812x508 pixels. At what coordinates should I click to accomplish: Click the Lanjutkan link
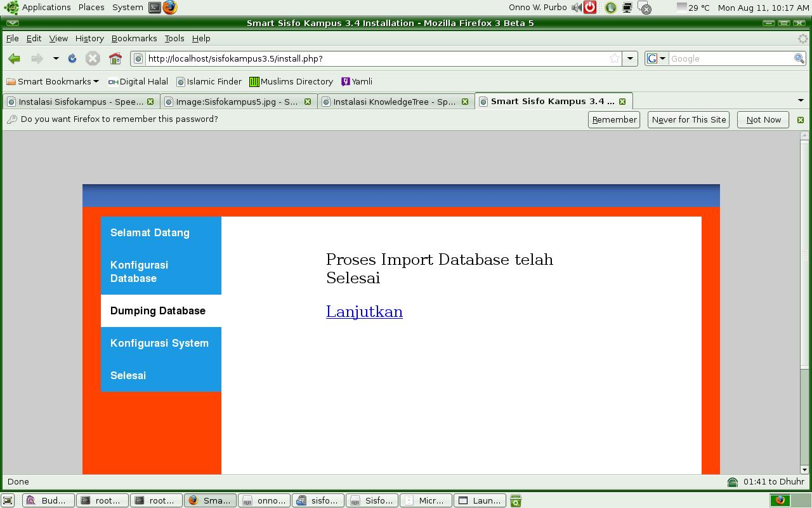[x=364, y=311]
